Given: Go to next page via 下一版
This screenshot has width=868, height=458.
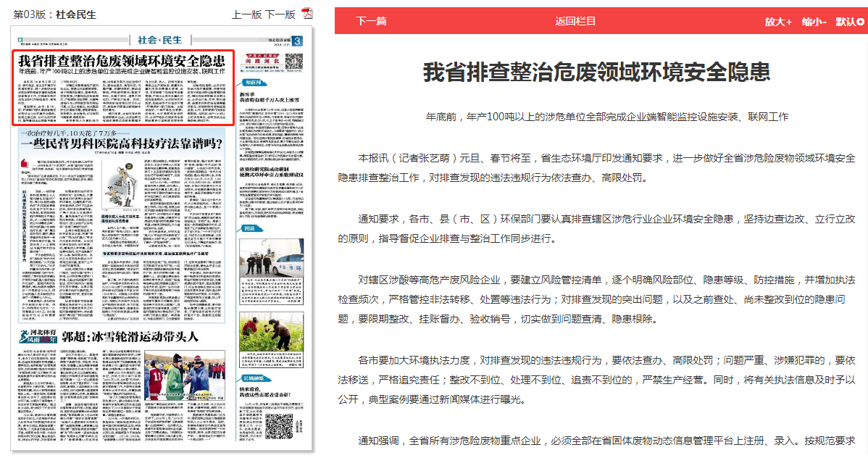Looking at the screenshot, I should tap(280, 14).
